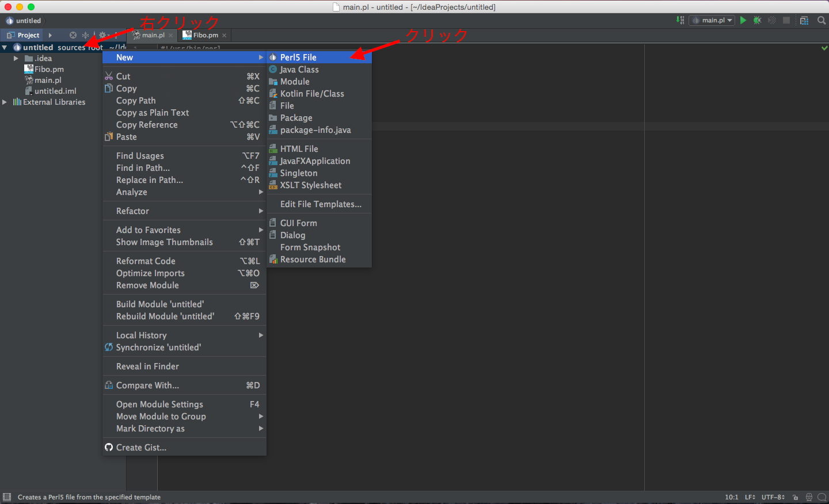The width and height of the screenshot is (829, 504).
Task: Close the main.pl editor tab
Action: click(170, 36)
